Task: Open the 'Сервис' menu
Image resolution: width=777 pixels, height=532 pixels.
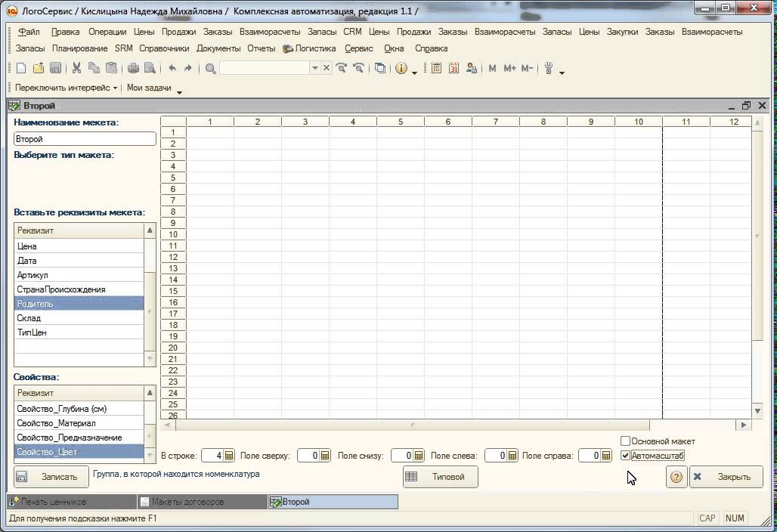Action: point(359,48)
